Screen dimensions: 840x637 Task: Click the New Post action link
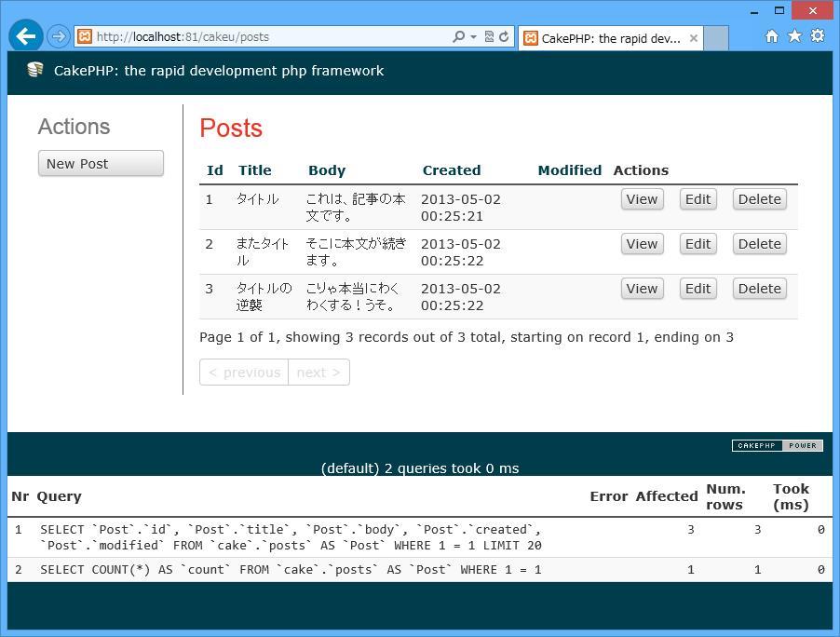101,163
